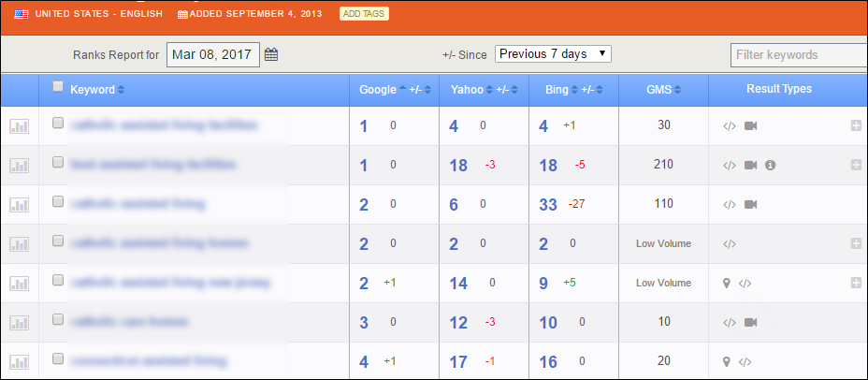868x380 pixels.
Task: Click the GMS value 210
Action: (663, 165)
